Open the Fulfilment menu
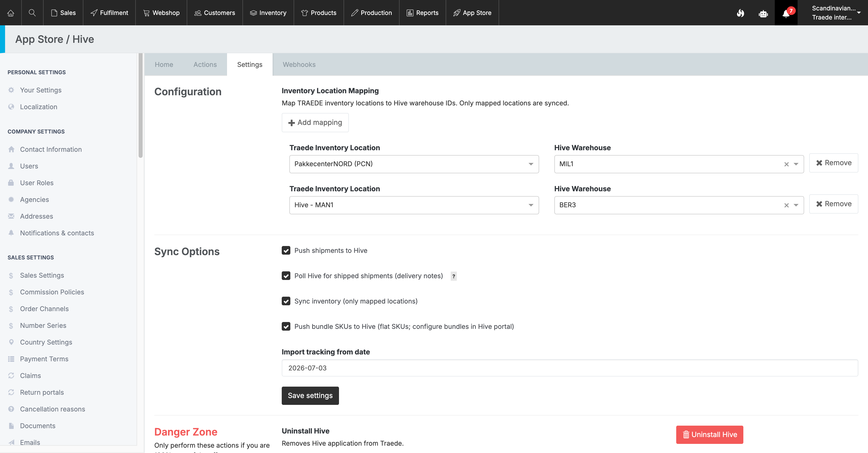The height and width of the screenshot is (453, 868). (109, 13)
